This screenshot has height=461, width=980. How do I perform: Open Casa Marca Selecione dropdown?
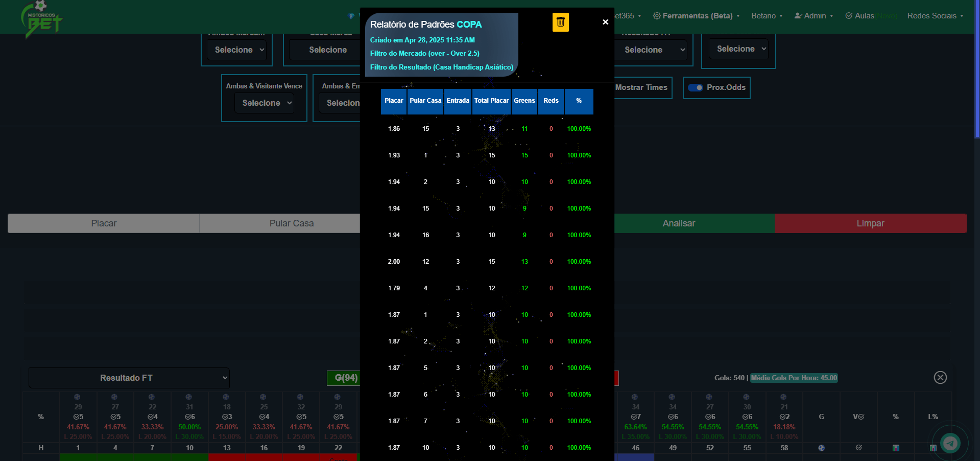325,50
